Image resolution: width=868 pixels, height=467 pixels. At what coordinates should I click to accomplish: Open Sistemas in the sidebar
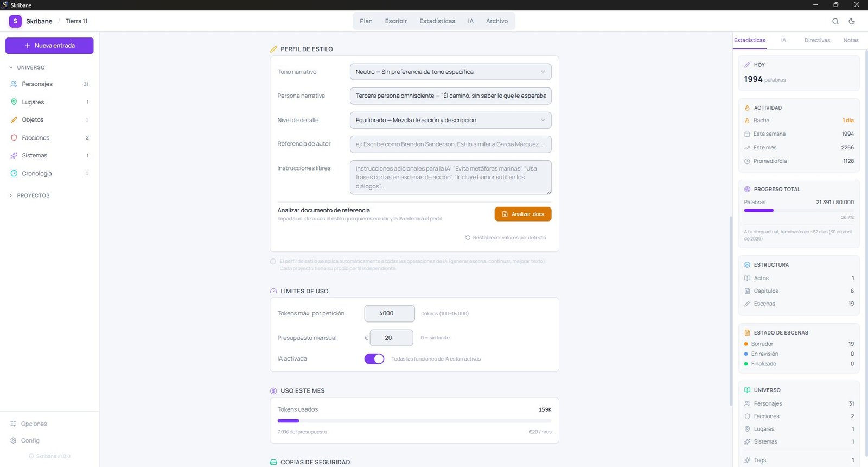(x=34, y=156)
